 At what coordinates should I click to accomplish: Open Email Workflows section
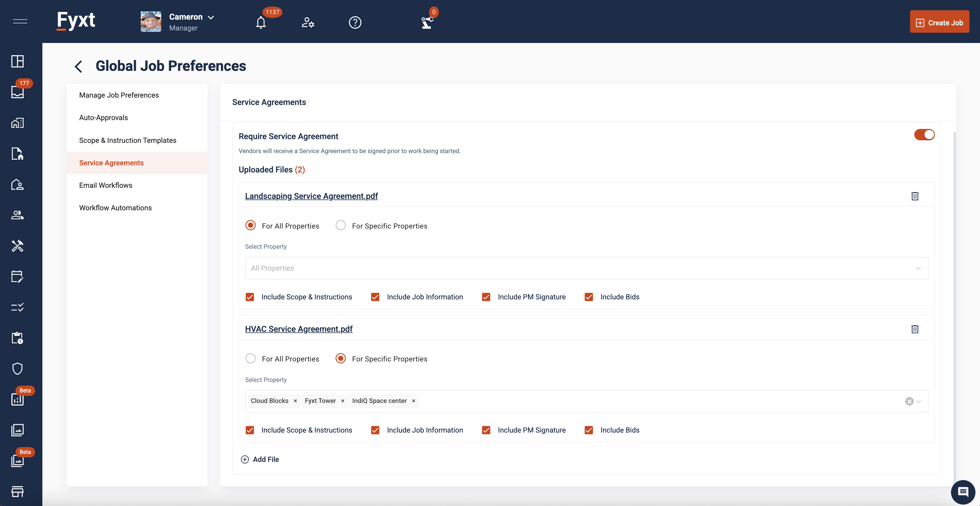tap(137, 186)
